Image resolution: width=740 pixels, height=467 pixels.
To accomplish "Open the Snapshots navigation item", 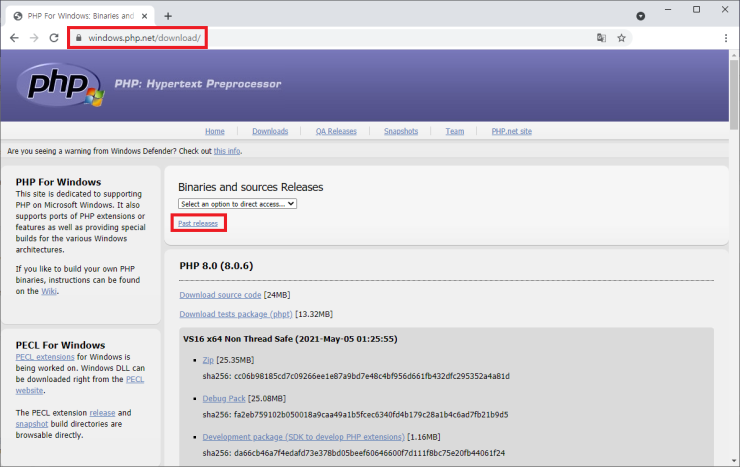I will (x=400, y=131).
